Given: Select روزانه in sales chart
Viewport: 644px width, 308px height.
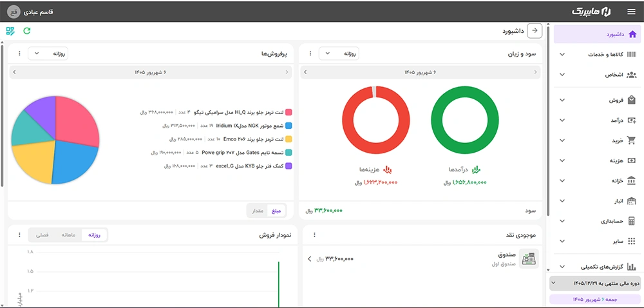Looking at the screenshot, I should [95, 235].
